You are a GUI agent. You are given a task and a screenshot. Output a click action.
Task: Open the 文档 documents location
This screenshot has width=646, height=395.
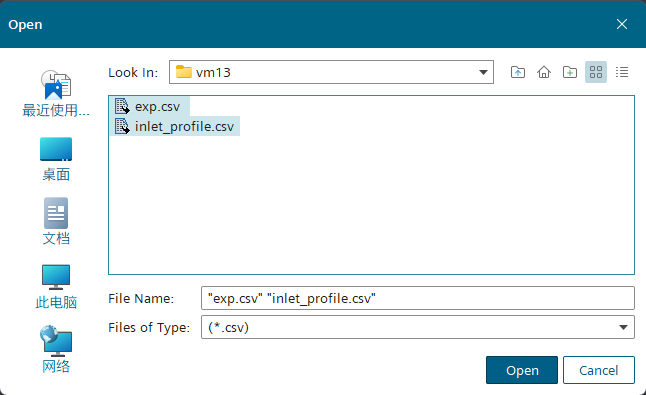pyautogui.click(x=56, y=222)
